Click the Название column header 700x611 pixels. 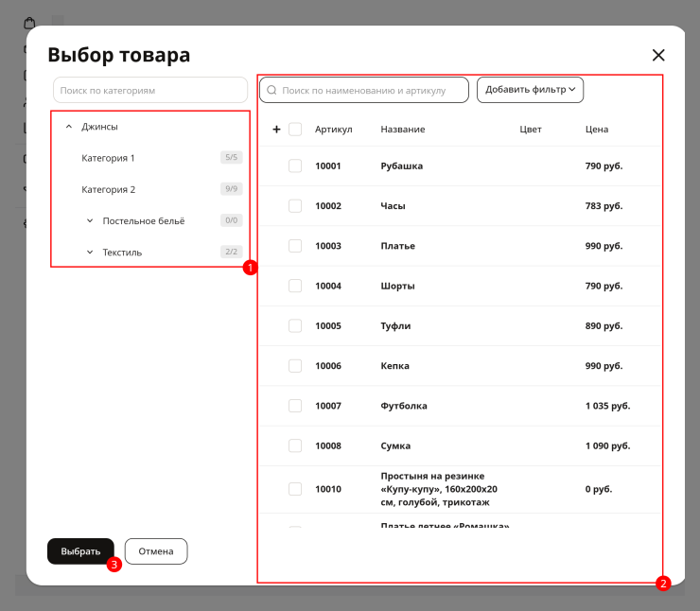pos(403,130)
